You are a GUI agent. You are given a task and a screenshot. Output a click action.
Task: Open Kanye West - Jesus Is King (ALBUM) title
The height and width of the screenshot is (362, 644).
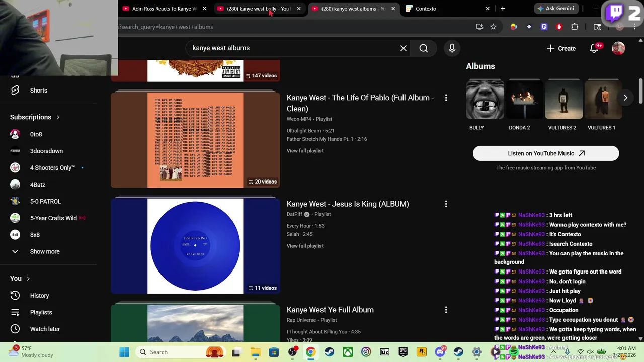click(348, 204)
